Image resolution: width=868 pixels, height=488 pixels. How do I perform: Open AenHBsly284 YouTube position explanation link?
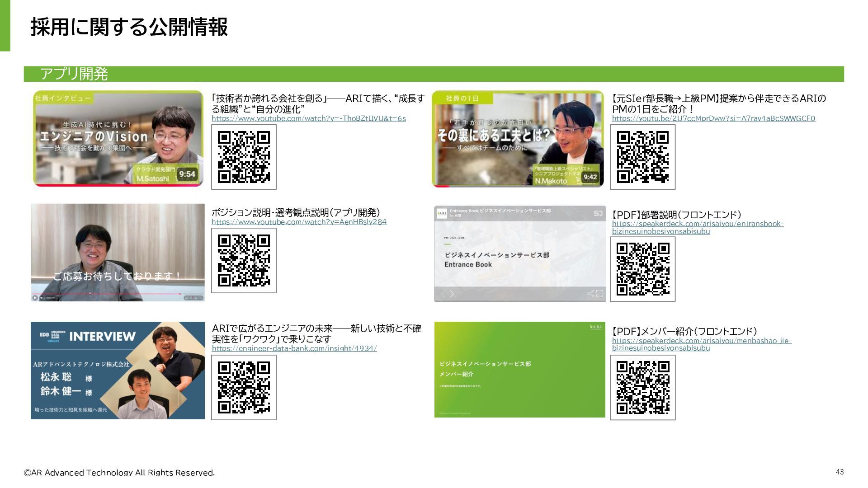point(299,222)
